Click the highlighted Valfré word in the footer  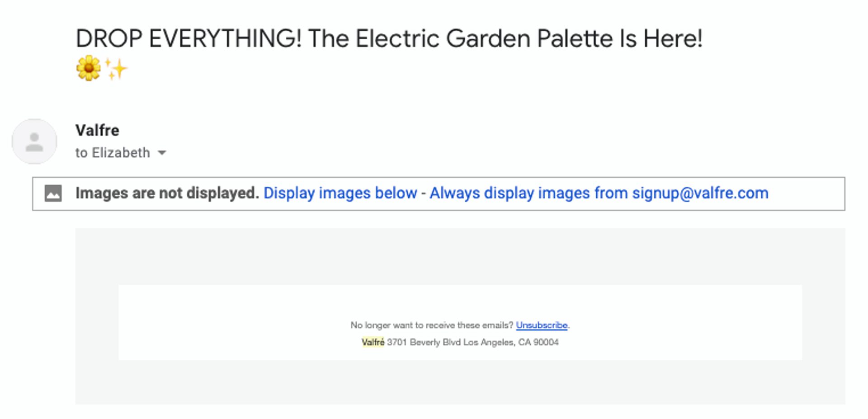373,342
